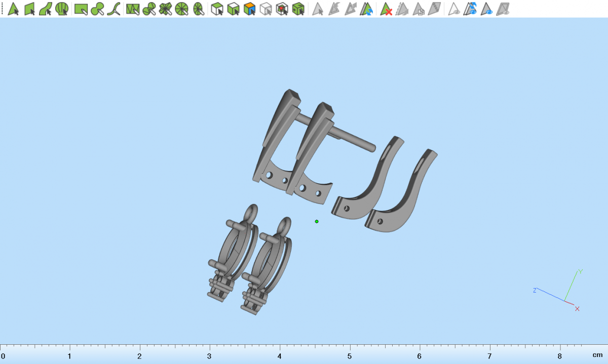Image resolution: width=608 pixels, height=364 pixels.
Task: Click the mark plane tool icon
Action: [x=30, y=9]
